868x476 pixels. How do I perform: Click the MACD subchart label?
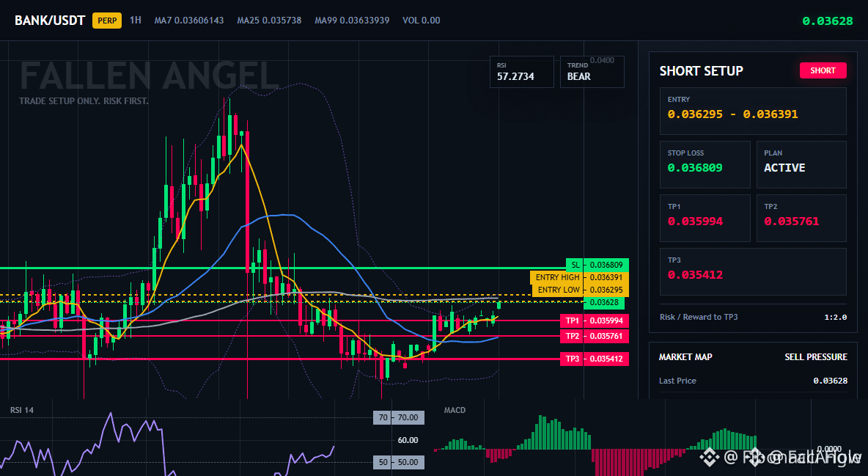[x=455, y=410]
